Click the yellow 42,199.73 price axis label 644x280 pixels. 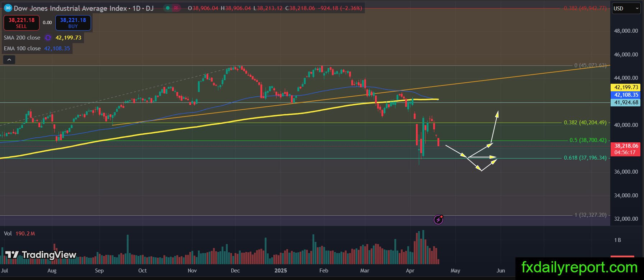coord(626,87)
